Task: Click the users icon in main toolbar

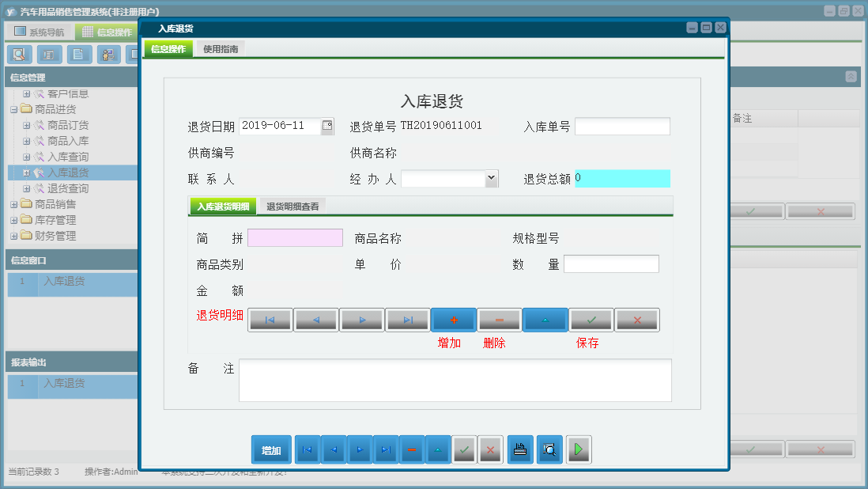Action: click(x=109, y=55)
